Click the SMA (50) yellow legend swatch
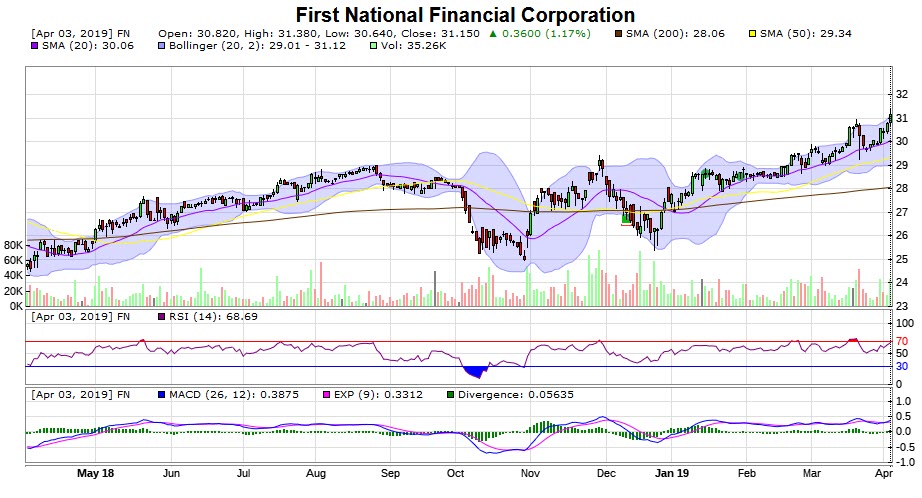The height and width of the screenshot is (498, 922). click(x=752, y=34)
